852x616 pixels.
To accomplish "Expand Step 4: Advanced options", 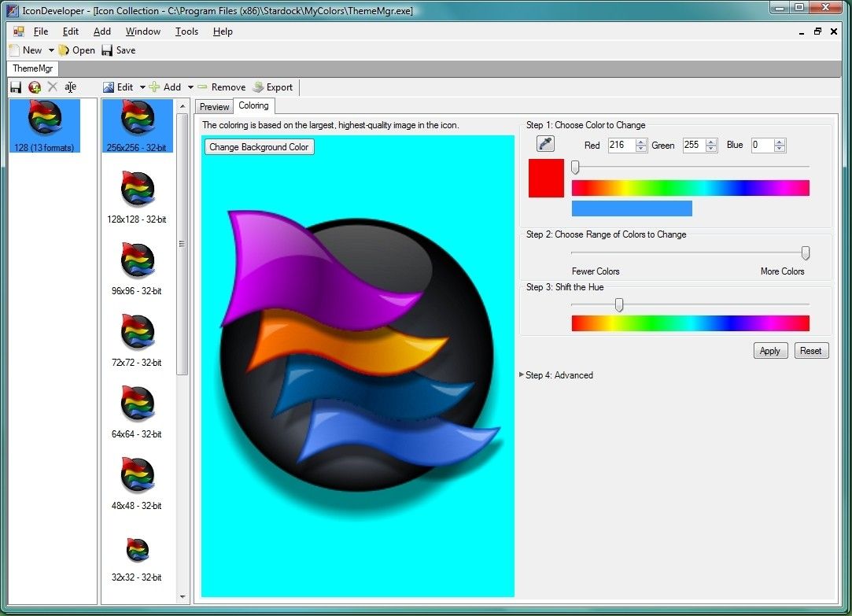I will (x=558, y=375).
